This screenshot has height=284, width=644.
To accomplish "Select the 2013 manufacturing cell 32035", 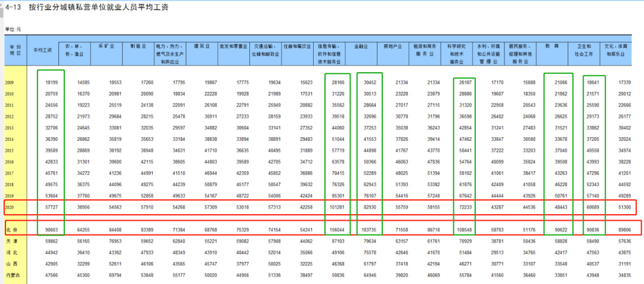I will coord(147,129).
